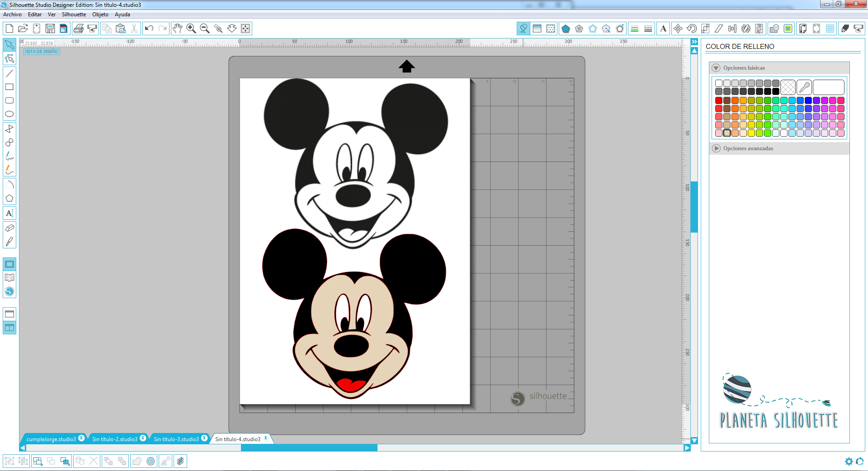This screenshot has height=471, width=868.
Task: Pick the red fill color swatch
Action: point(719,100)
